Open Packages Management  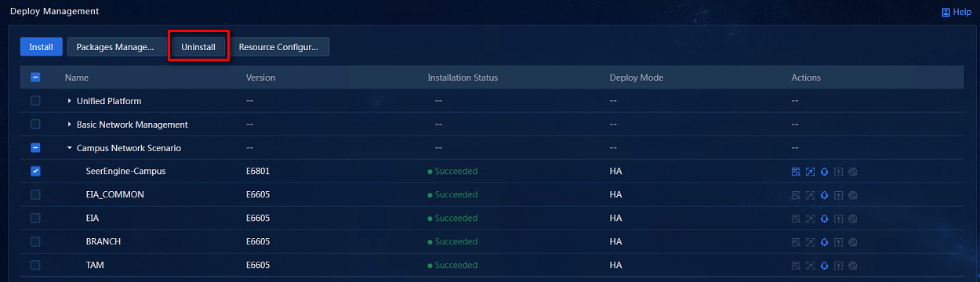click(115, 47)
